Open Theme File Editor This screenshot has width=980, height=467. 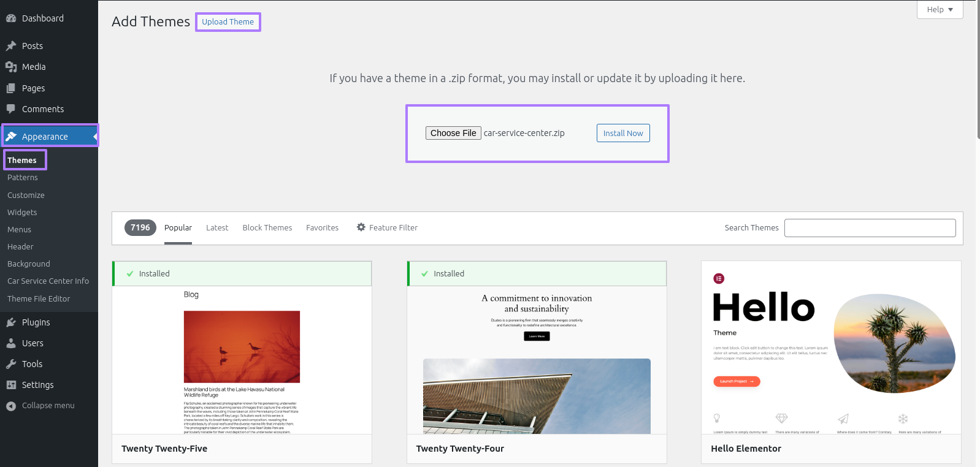pos(39,299)
